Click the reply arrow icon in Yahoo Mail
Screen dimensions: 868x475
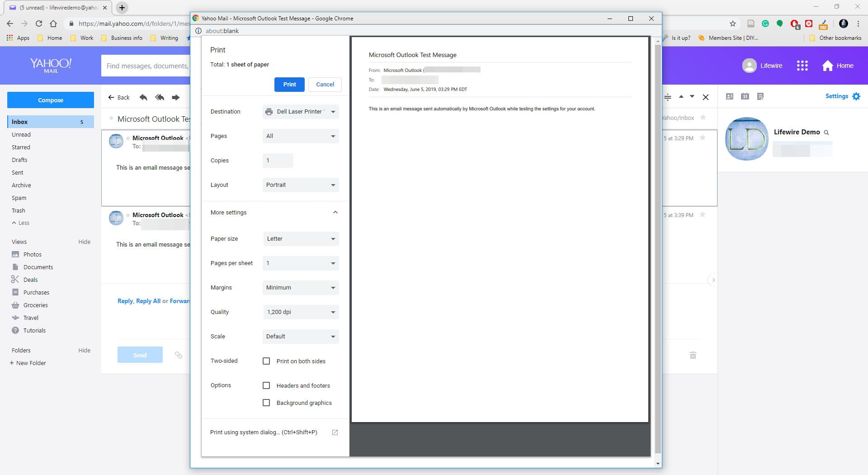click(x=143, y=97)
